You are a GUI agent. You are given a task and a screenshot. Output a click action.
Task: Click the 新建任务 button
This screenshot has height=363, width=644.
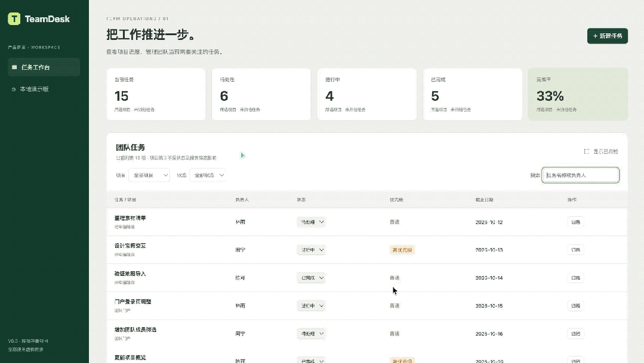608,36
